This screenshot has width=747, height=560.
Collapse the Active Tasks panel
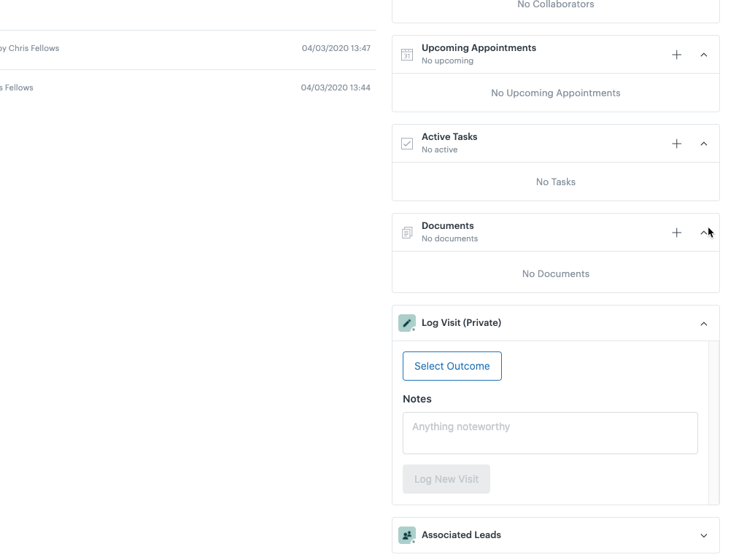click(x=703, y=143)
